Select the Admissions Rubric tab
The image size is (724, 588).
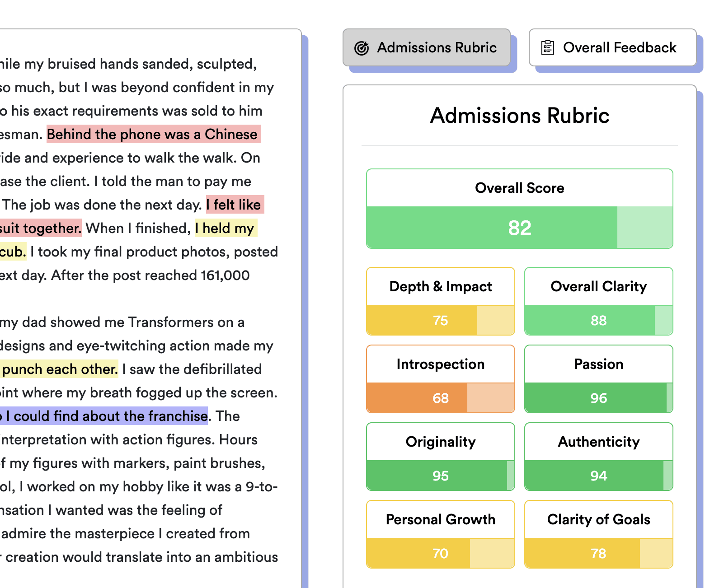[x=426, y=47]
